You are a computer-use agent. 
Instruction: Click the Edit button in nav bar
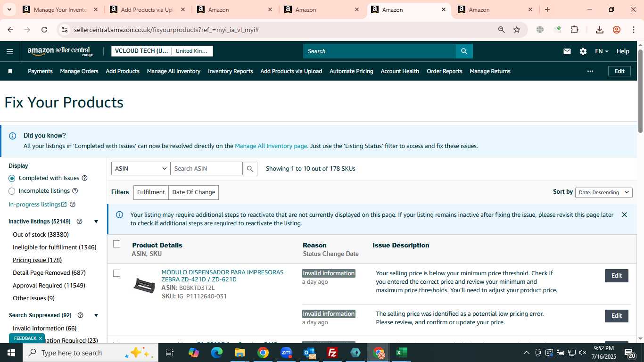point(619,71)
